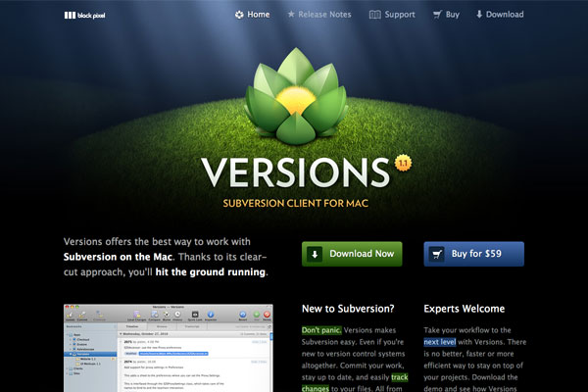Open the Versions app screenshot thumbnail
588x392 pixels.
tap(169, 348)
